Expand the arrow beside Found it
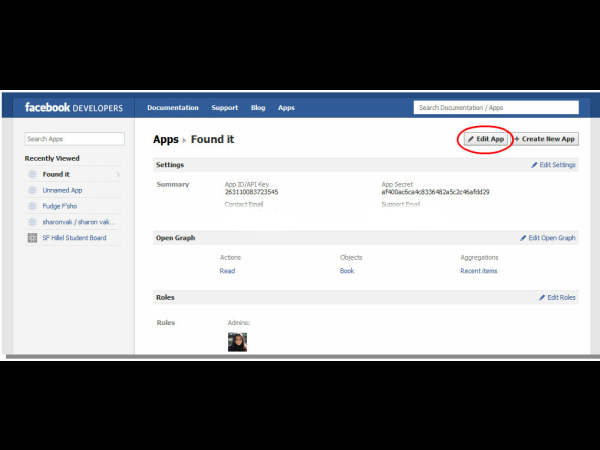 pyautogui.click(x=118, y=174)
